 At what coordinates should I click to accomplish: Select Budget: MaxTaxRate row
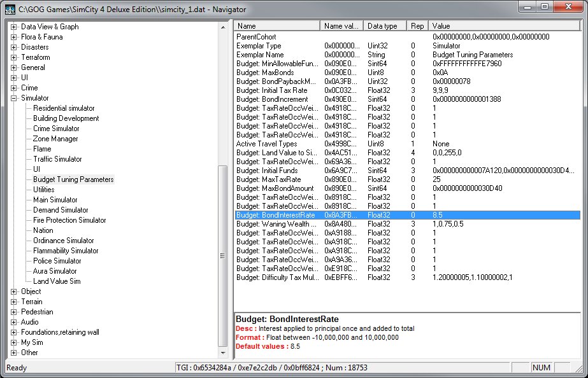pos(407,179)
